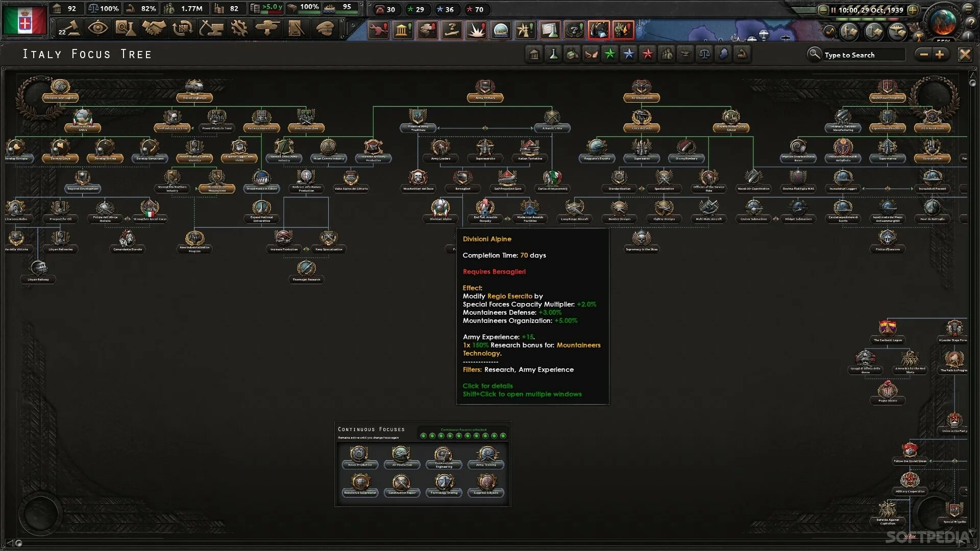Open the Research flask-and-magnifier tab
Viewport: 980px width, 551px height.
[125, 29]
